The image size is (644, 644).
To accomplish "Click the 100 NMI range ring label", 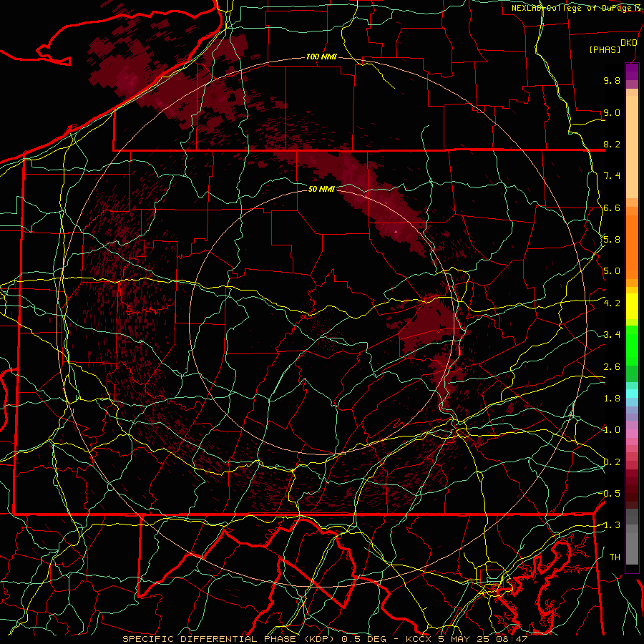I will tap(321, 57).
